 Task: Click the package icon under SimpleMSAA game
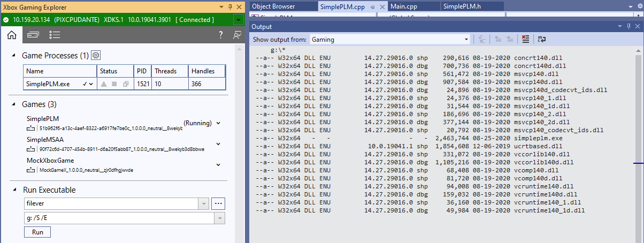31,149
